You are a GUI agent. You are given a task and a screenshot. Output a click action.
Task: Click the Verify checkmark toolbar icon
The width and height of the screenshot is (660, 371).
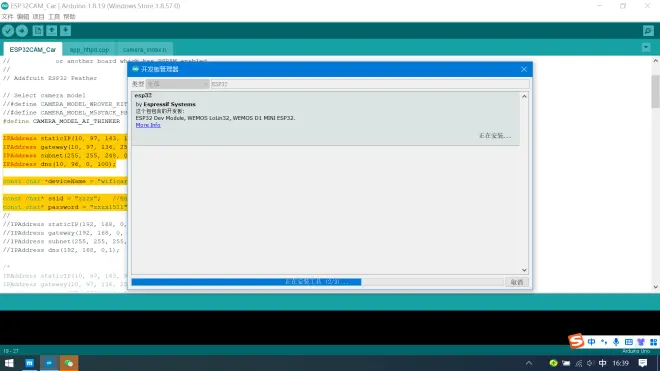8,31
